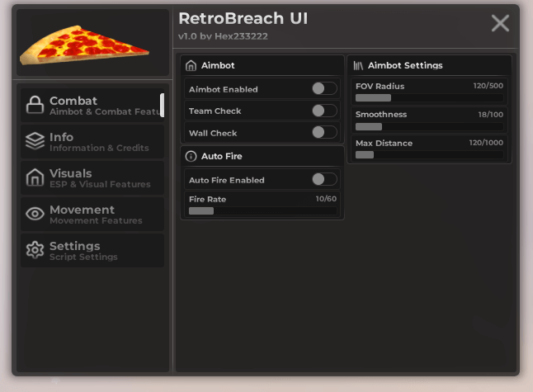Open the Combat tab
This screenshot has width=533, height=392.
tap(92, 106)
